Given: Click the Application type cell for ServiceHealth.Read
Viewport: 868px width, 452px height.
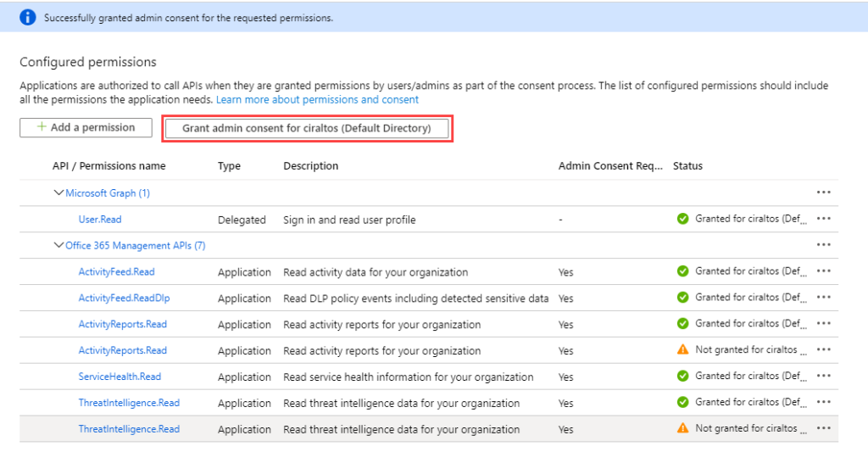Looking at the screenshot, I should pyautogui.click(x=244, y=377).
